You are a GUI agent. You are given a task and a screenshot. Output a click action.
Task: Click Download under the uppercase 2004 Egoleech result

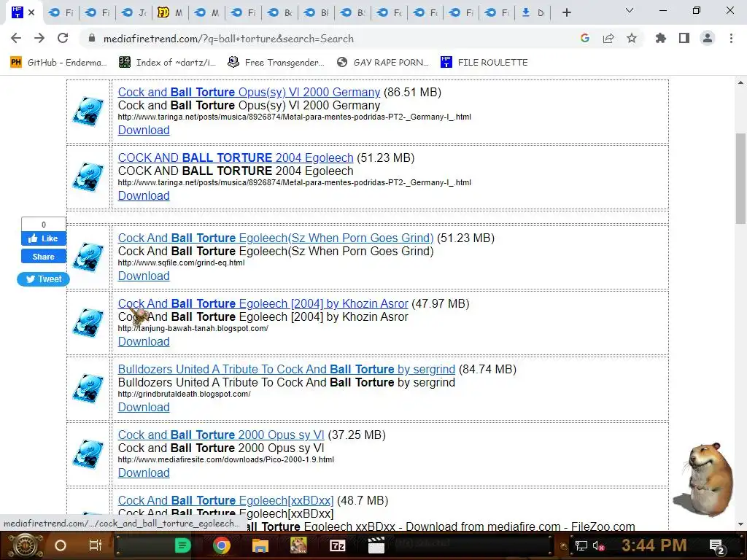click(x=144, y=195)
